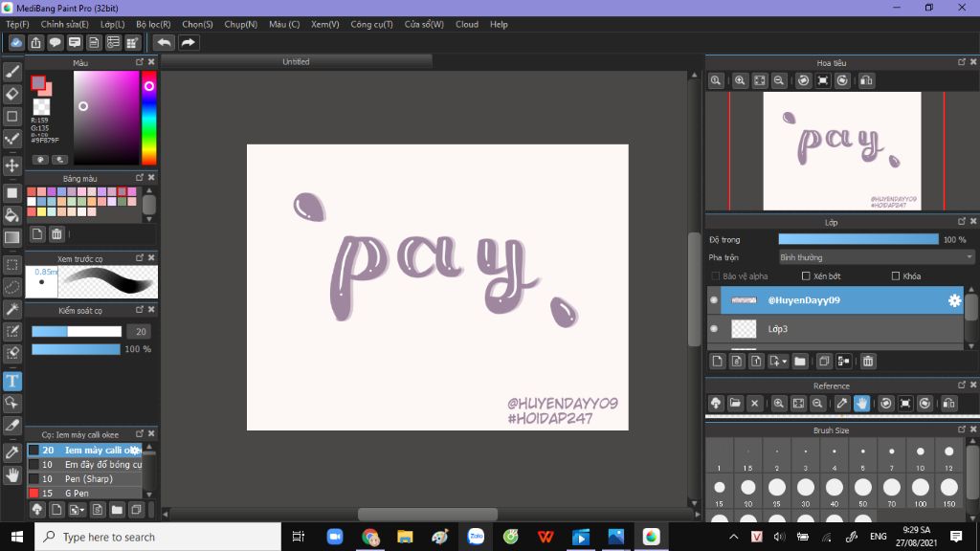
Task: Open the Bộ lọc(R) menu
Action: coord(153,24)
